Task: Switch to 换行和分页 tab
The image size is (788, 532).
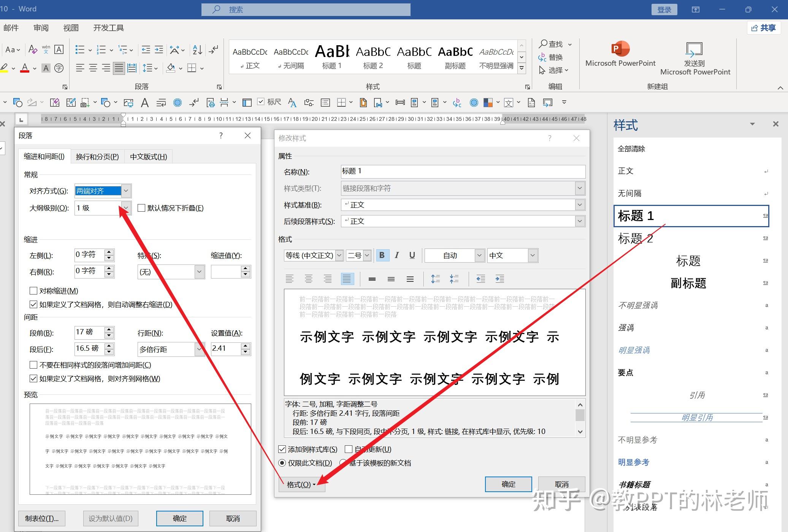Action: 97,157
